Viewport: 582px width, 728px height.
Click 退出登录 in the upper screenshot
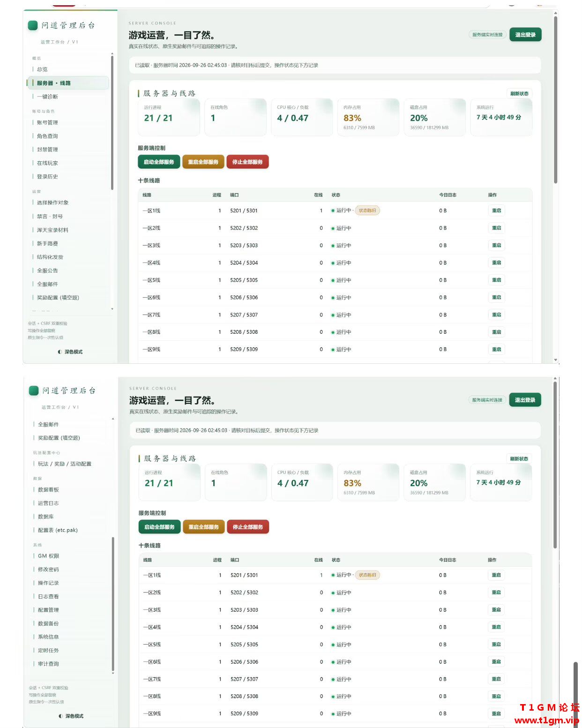[525, 35]
